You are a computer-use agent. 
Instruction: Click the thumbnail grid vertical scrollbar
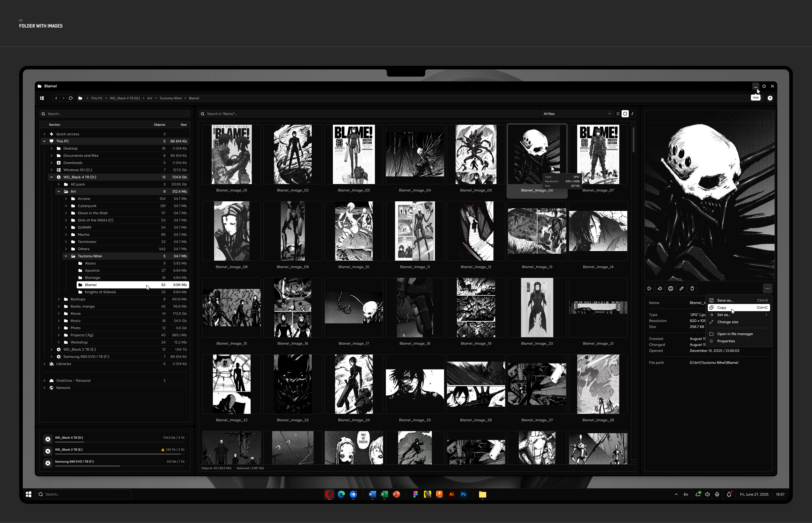pos(633,140)
